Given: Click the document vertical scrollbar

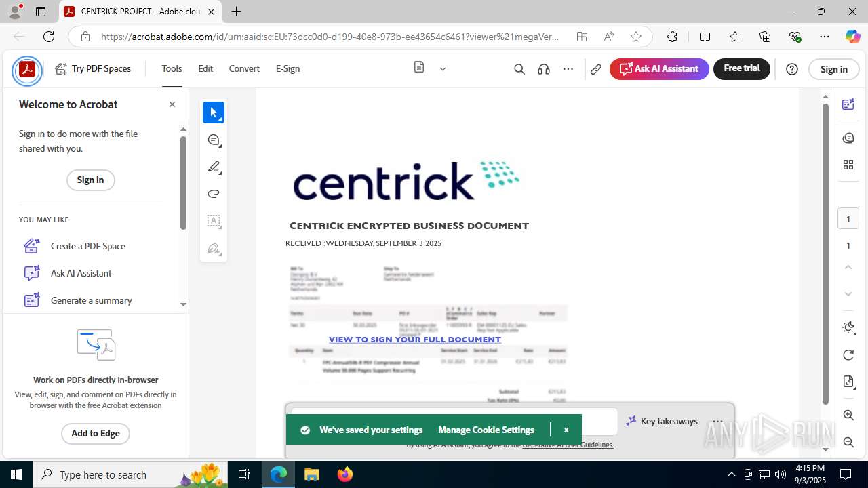Looking at the screenshot, I should pos(825,254).
